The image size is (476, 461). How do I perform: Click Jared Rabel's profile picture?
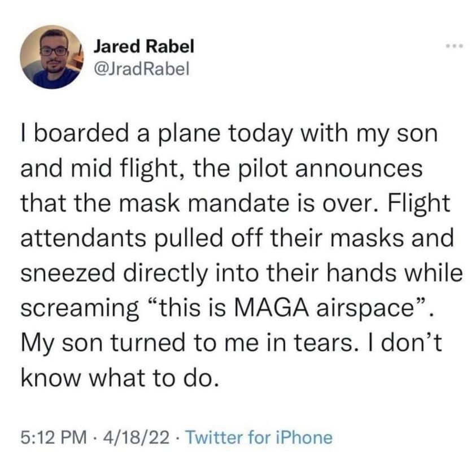(50, 56)
